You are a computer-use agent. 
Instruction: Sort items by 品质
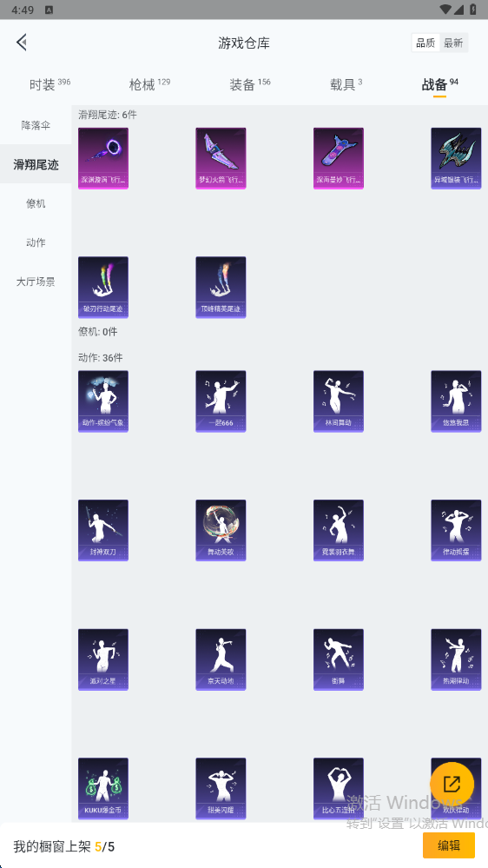point(425,43)
